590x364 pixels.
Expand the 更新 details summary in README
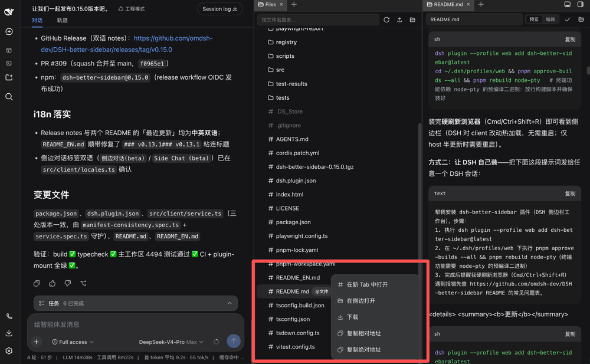499,314
